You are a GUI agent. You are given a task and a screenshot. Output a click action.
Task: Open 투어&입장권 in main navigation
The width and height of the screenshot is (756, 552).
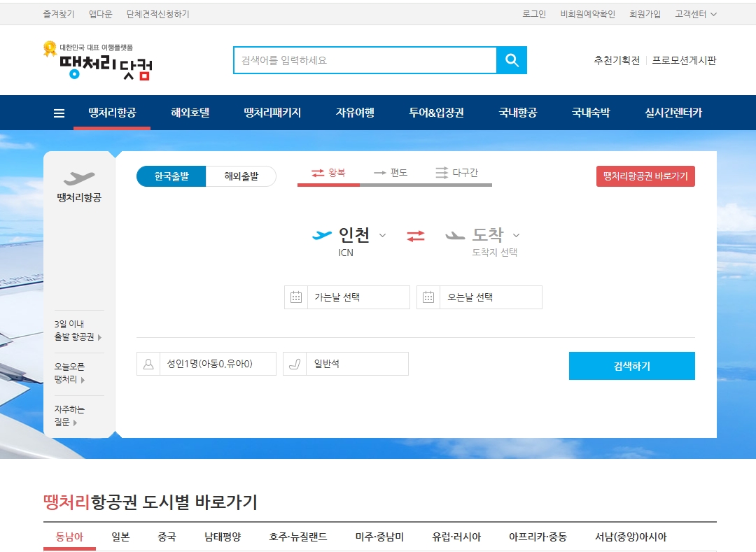click(x=436, y=113)
